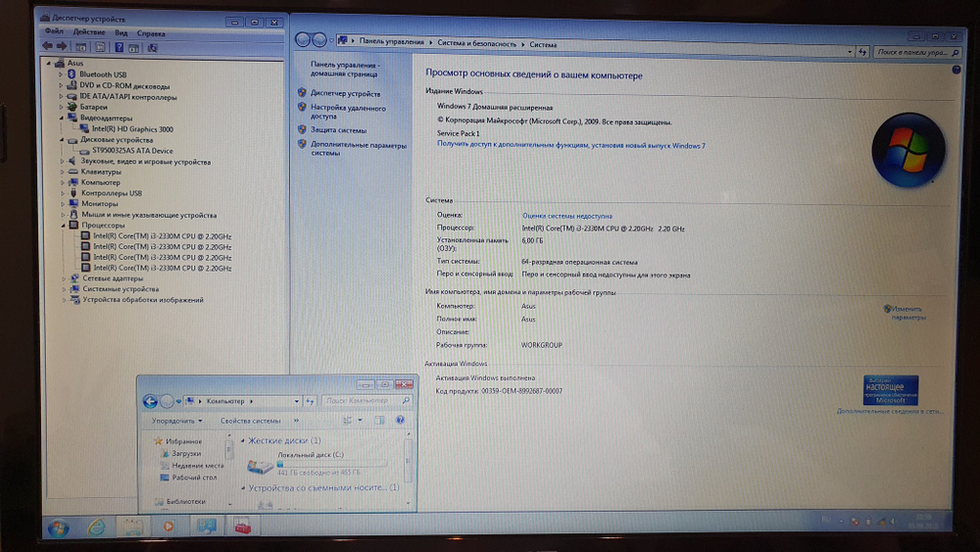
Task: Click the search field in Компьютер window
Action: [367, 401]
